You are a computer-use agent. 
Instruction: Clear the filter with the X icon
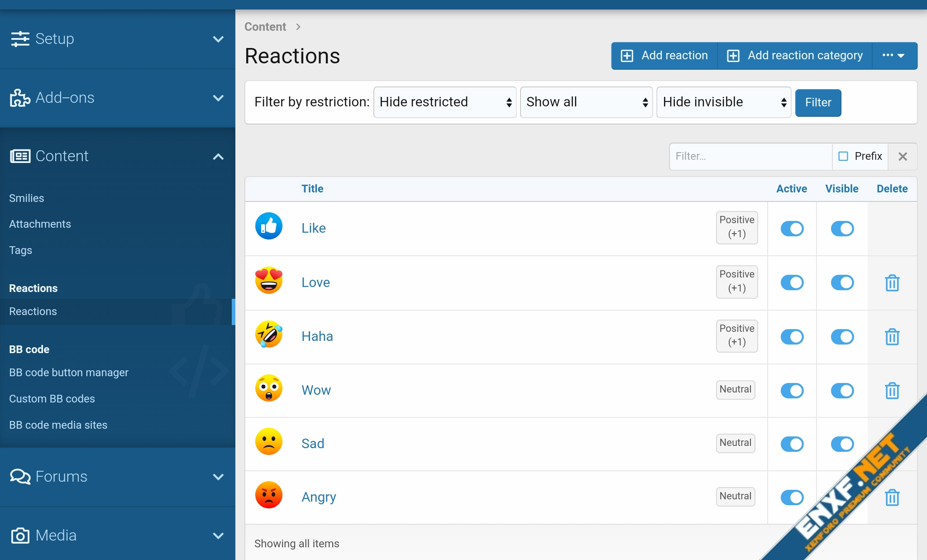903,157
